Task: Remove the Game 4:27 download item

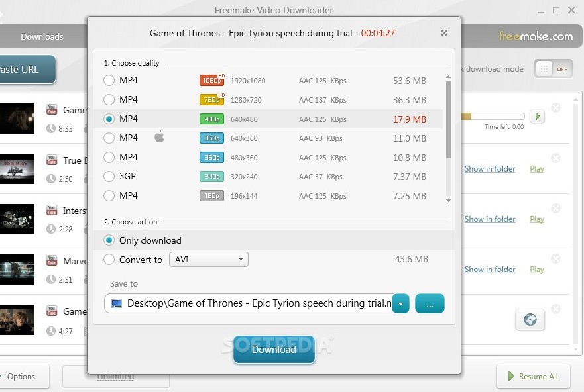Action: (555, 309)
